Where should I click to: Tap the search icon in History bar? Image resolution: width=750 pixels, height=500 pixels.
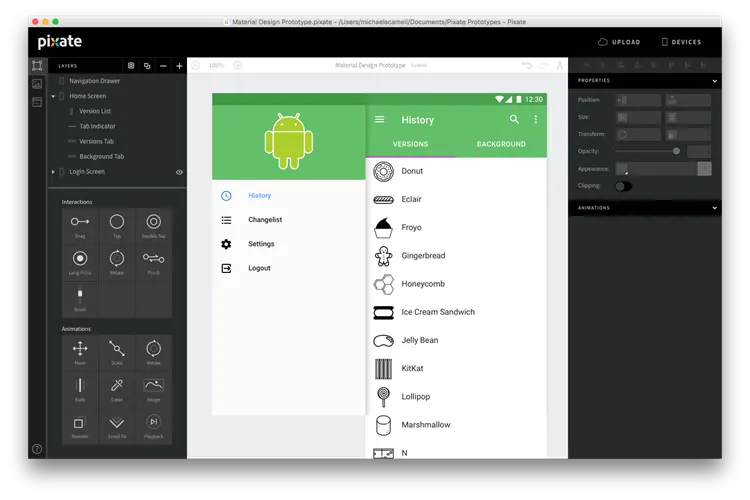(514, 119)
